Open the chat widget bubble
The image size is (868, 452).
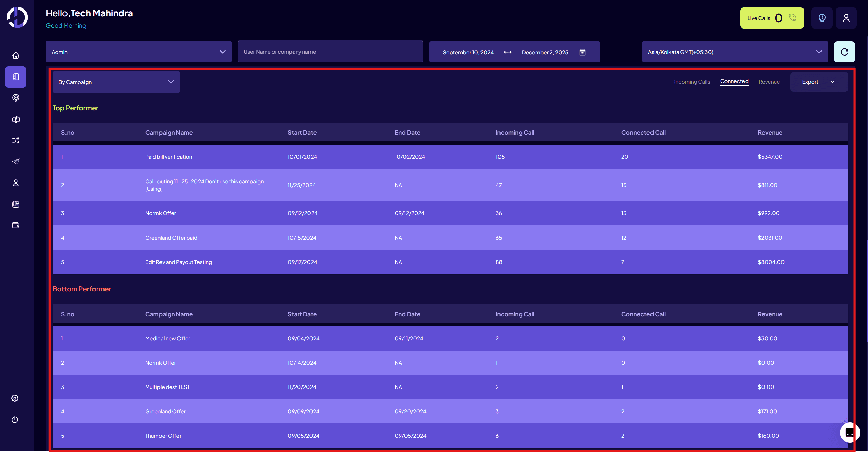(849, 432)
